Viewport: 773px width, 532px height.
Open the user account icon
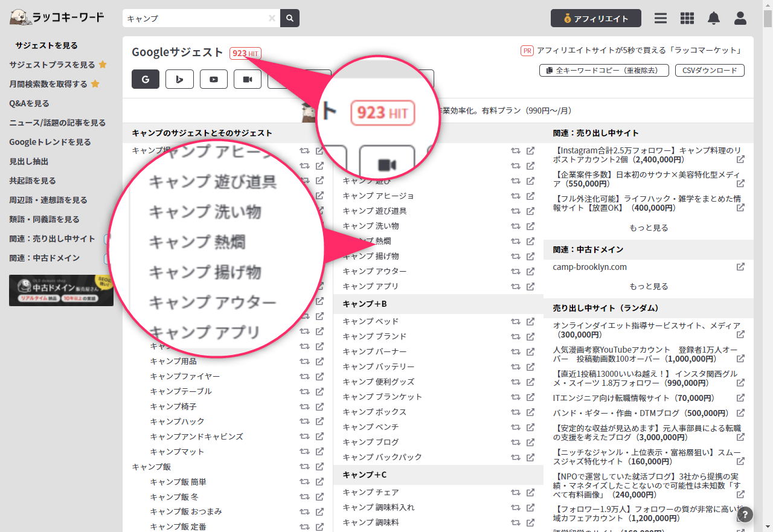[x=740, y=18]
